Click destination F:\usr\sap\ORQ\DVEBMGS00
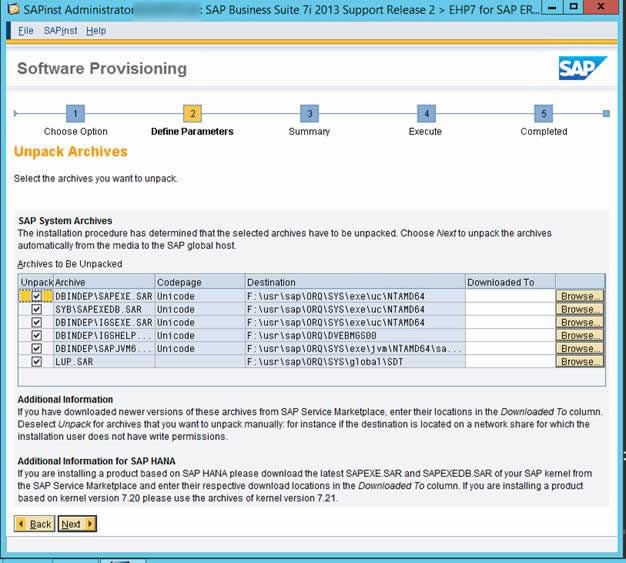Screen dimensions: 626x563 click(355, 335)
